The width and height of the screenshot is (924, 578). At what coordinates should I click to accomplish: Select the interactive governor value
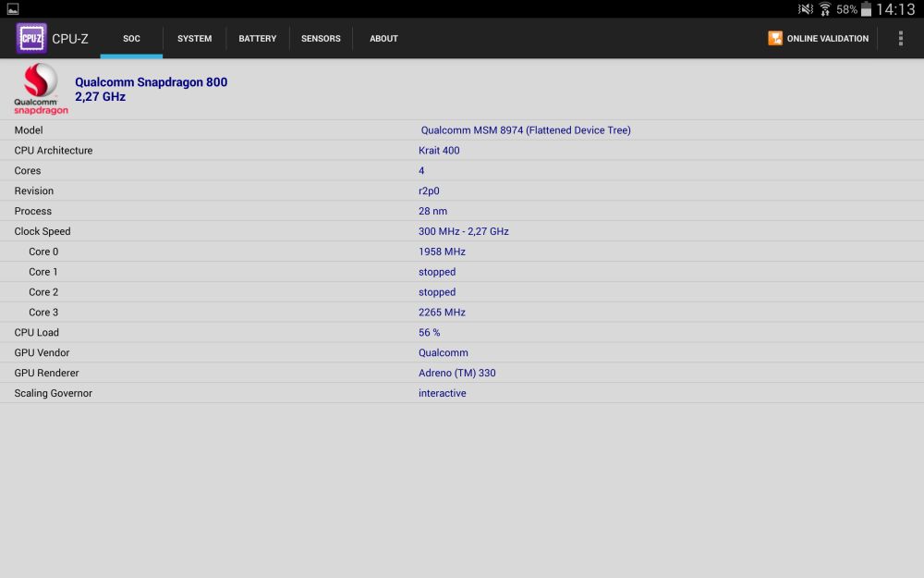442,393
